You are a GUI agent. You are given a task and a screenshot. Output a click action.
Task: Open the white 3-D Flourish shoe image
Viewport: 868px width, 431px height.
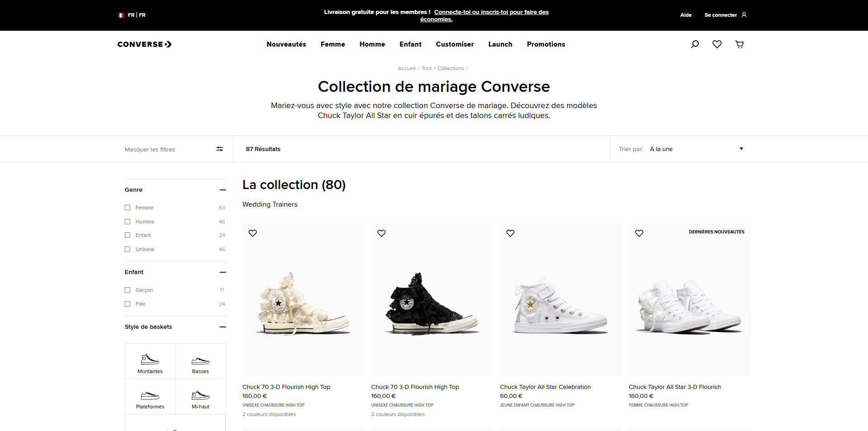coord(689,299)
